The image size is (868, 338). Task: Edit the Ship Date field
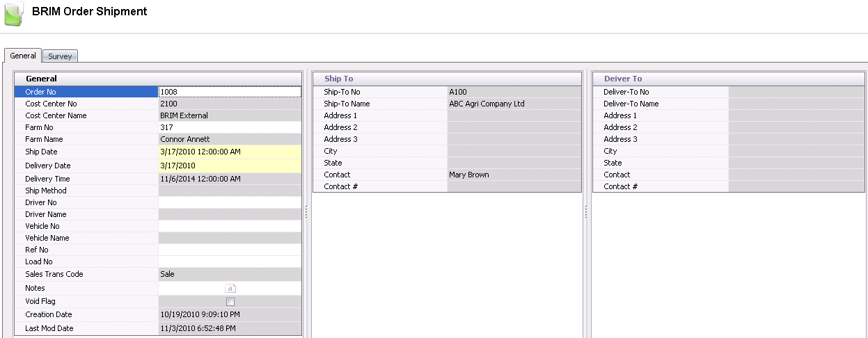click(230, 152)
